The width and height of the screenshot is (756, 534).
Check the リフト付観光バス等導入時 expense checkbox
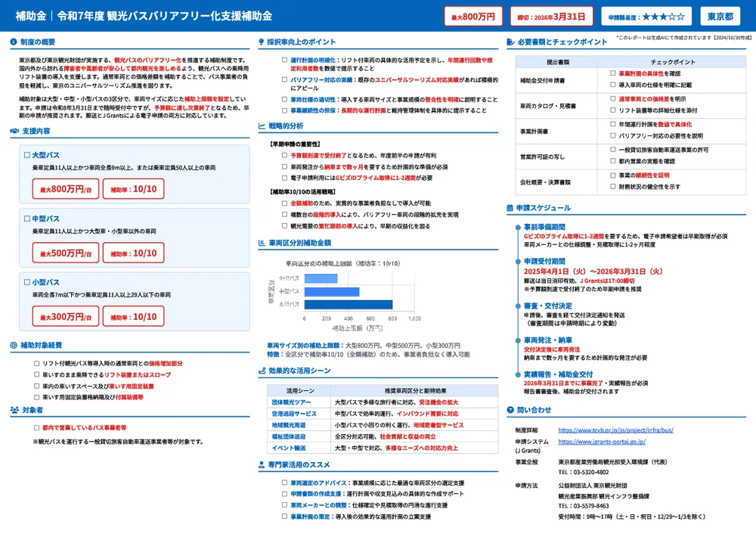[36, 365]
